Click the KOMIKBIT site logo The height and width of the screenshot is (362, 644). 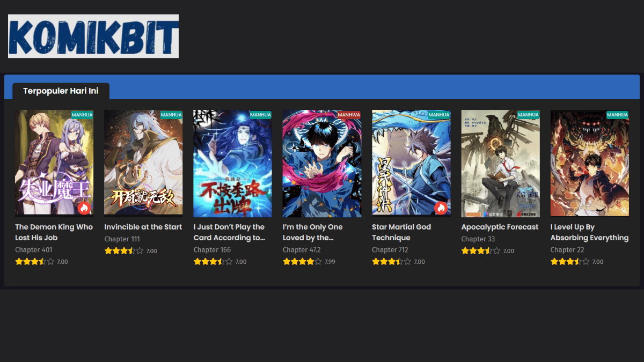click(93, 36)
